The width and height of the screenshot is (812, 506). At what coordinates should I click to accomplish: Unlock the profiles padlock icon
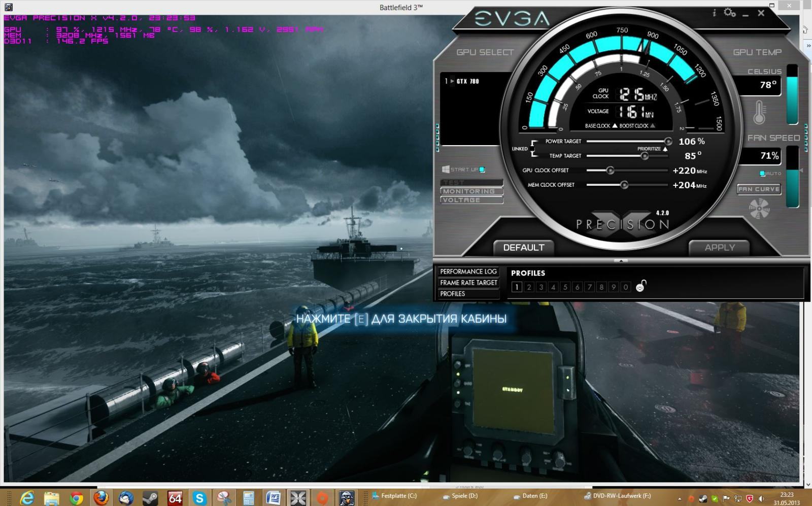(640, 286)
